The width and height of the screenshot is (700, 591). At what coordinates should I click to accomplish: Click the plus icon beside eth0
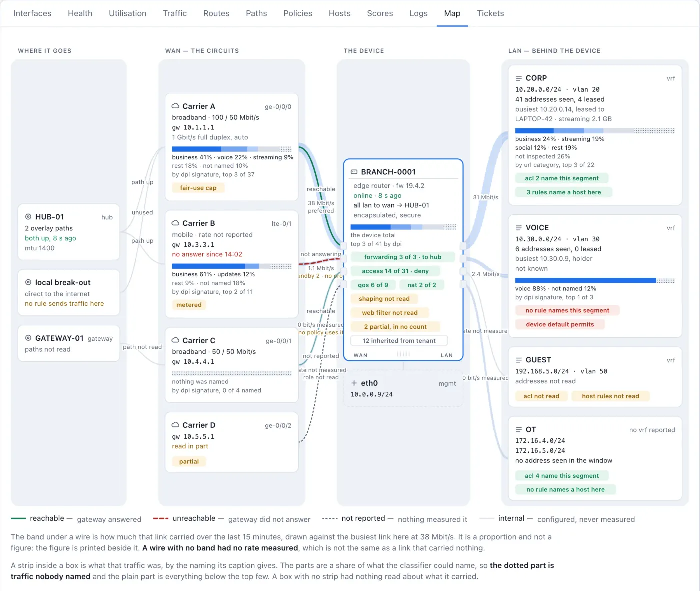point(354,383)
